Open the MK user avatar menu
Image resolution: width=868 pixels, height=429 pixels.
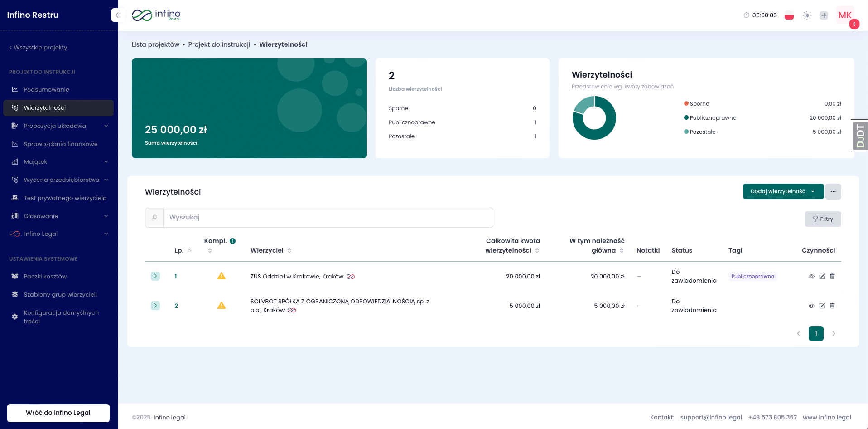(x=845, y=15)
